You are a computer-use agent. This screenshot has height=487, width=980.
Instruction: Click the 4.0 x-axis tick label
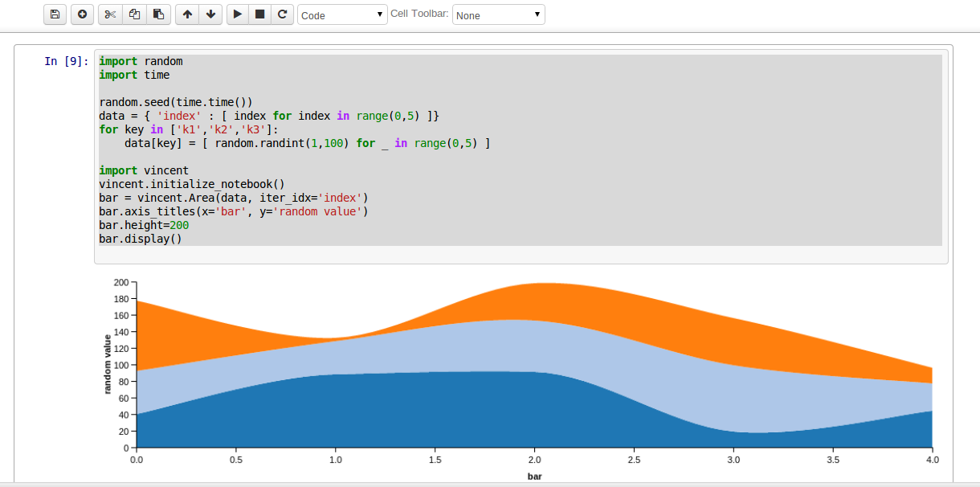[x=933, y=460]
